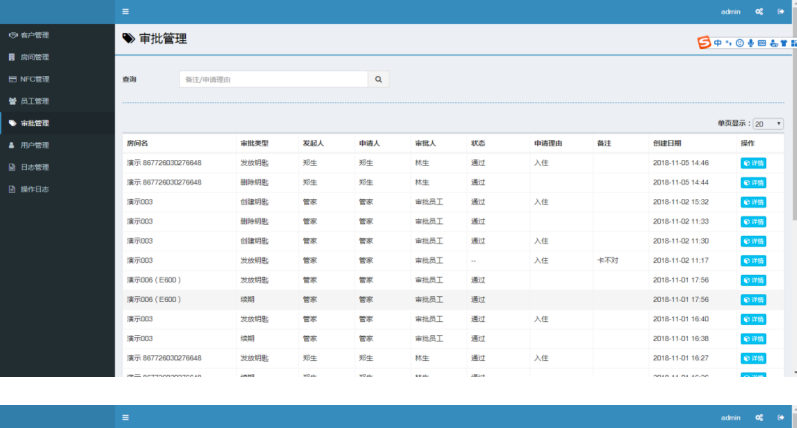This screenshot has width=797, height=428.
Task: Focus the 备注/申请理由 search field
Action: tap(273, 79)
